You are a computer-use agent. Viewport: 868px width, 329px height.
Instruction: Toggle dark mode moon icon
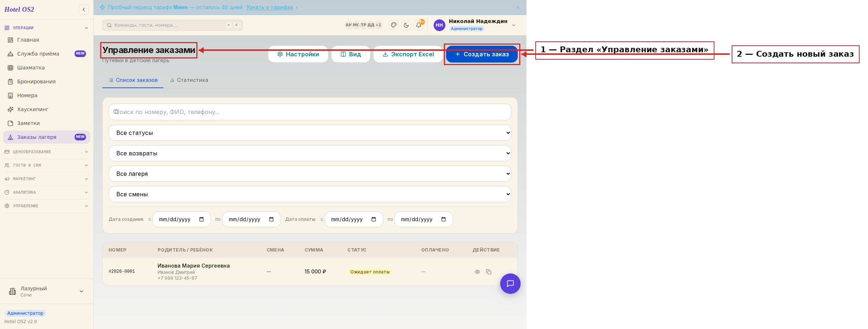(x=406, y=25)
